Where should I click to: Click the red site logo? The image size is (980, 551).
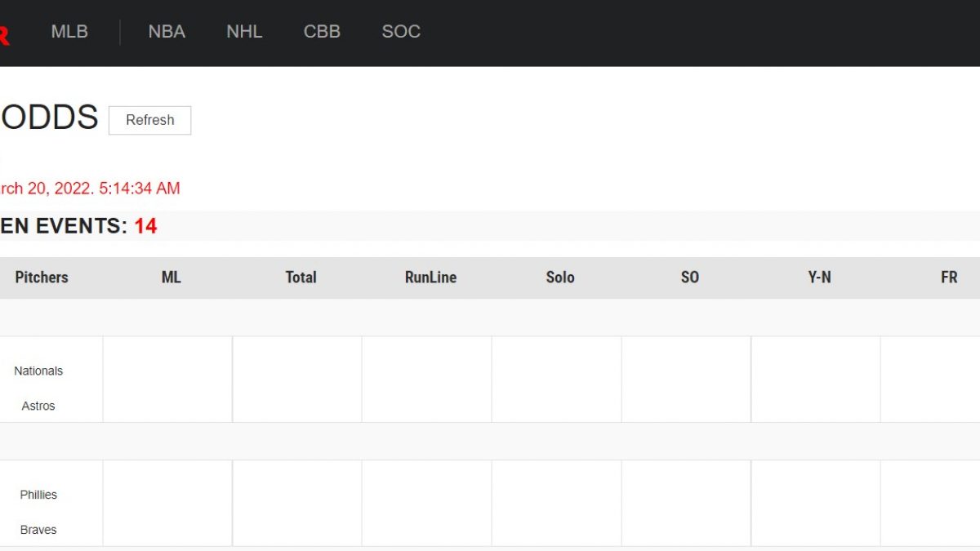[x=4, y=34]
